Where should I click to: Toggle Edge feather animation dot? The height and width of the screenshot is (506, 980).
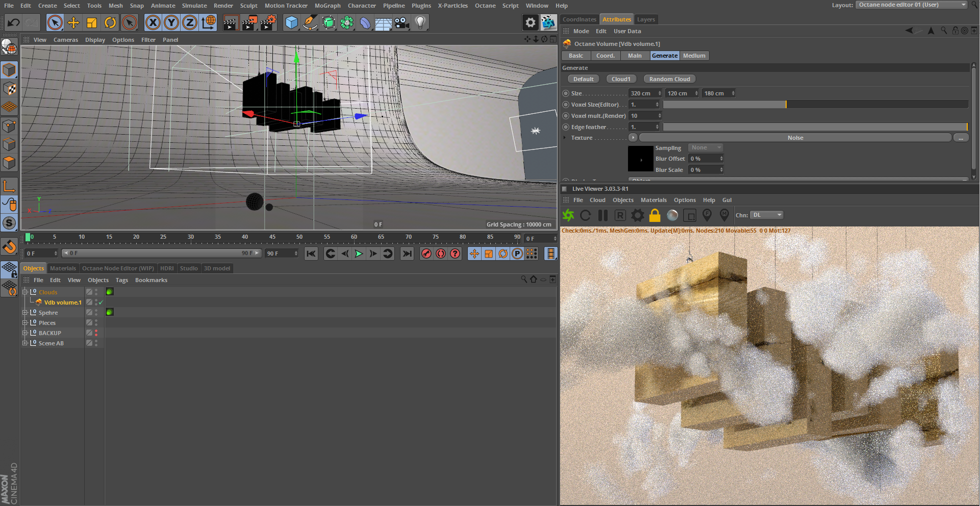pos(566,127)
